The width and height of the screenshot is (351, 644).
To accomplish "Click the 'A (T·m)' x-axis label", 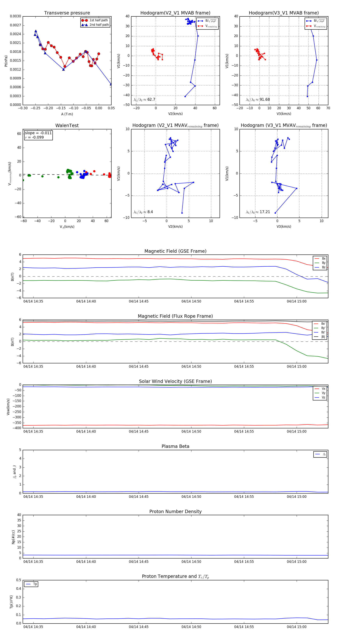I will point(67,114).
